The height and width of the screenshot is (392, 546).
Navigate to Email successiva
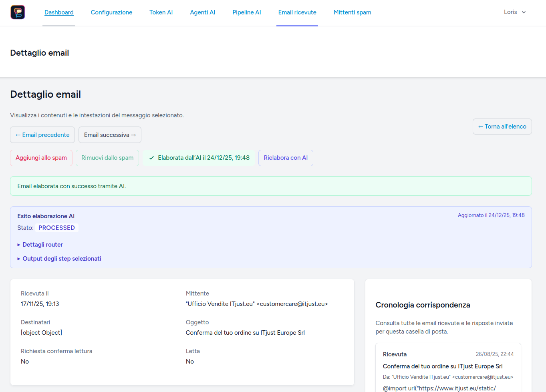110,135
